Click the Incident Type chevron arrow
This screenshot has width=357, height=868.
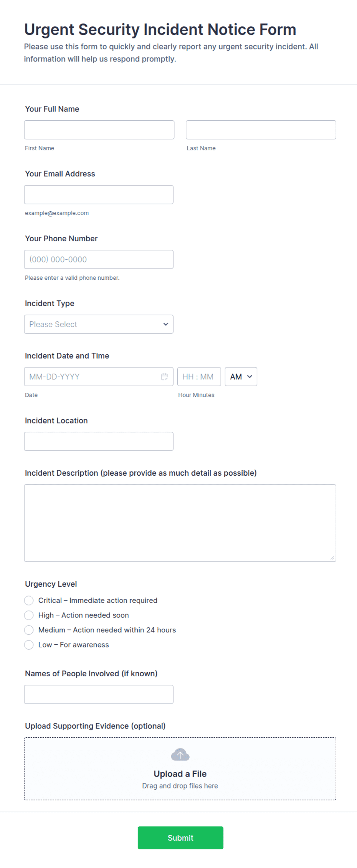(165, 324)
